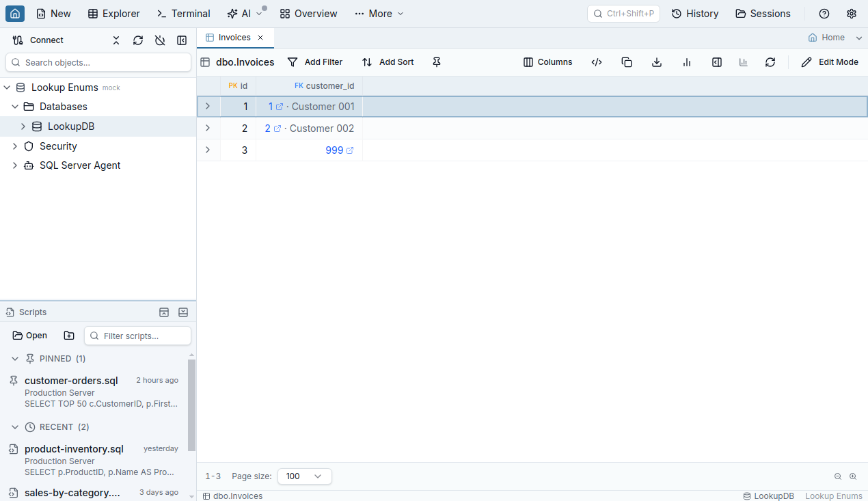This screenshot has height=501, width=868.
Task: Minimize the Scripts panel
Action: [x=183, y=312]
